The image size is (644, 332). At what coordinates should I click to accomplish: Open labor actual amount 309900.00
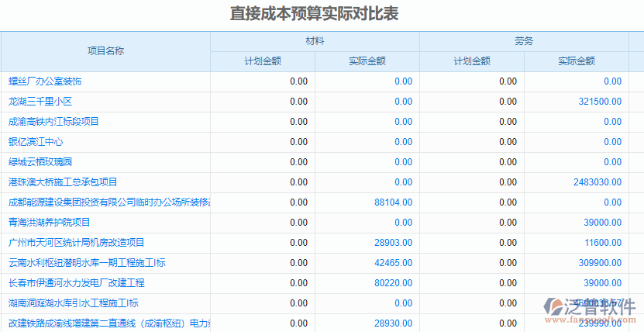(600, 263)
